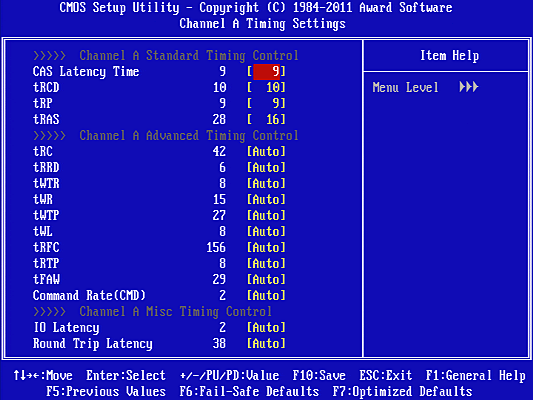Open the Command Rate(CMD) Auto setting
Image resolution: width=533 pixels, height=400 pixels.
coord(266,295)
